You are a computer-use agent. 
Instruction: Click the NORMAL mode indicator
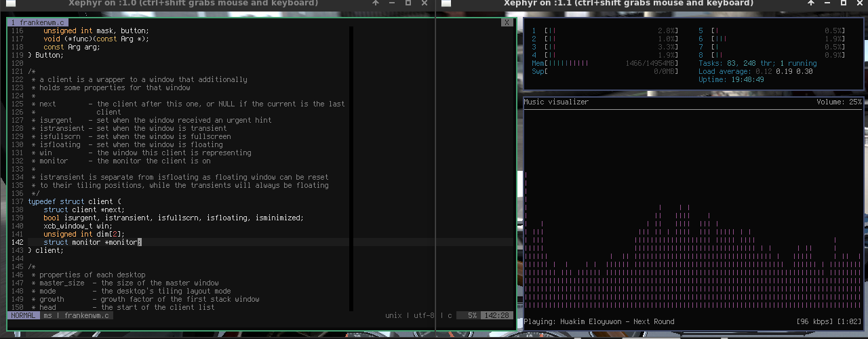24,315
